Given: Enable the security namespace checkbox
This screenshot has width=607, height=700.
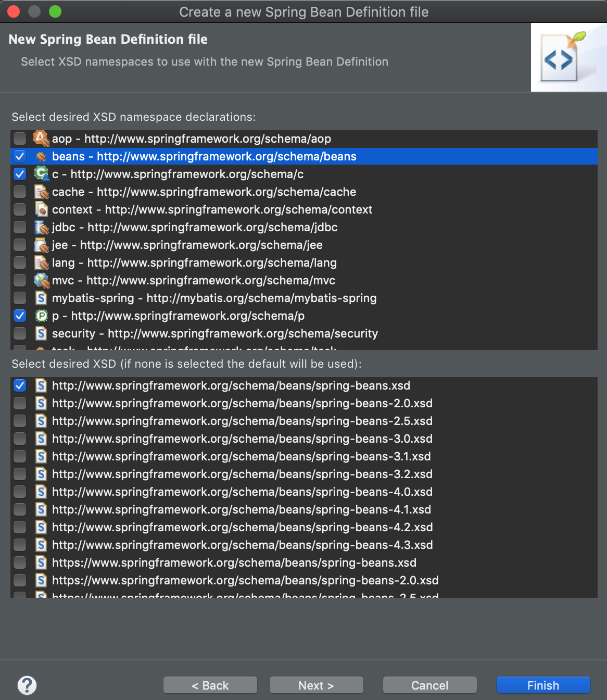Looking at the screenshot, I should (20, 333).
